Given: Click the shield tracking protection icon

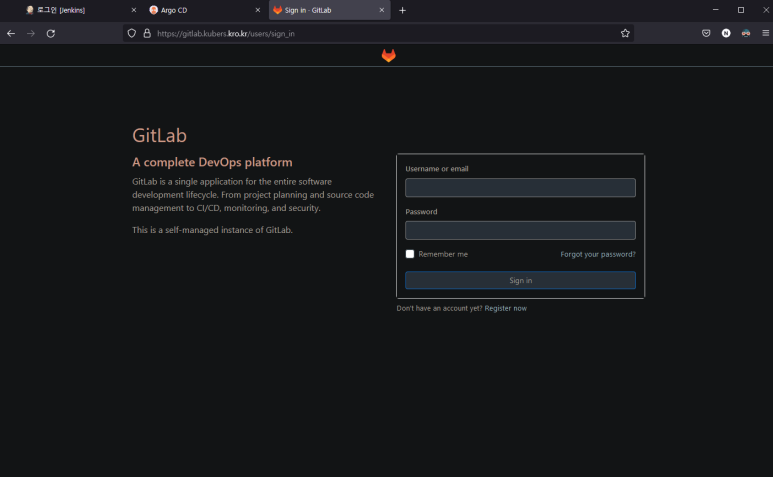Looking at the screenshot, I should point(131,33).
